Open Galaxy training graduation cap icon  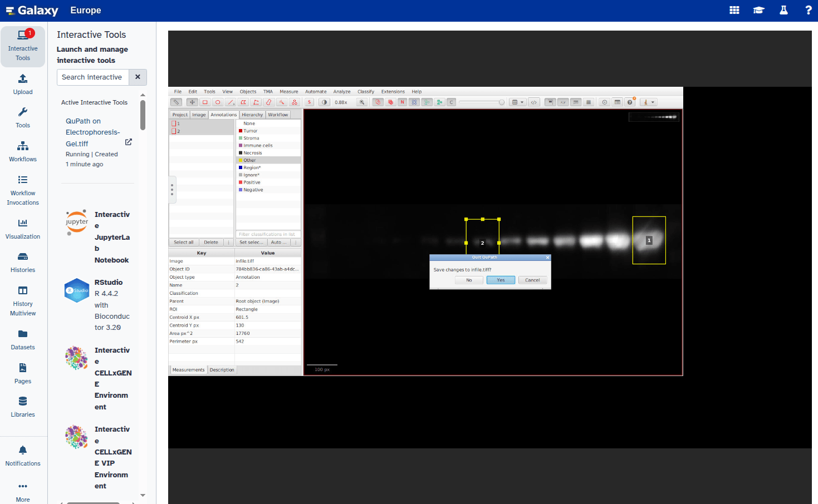coord(758,10)
